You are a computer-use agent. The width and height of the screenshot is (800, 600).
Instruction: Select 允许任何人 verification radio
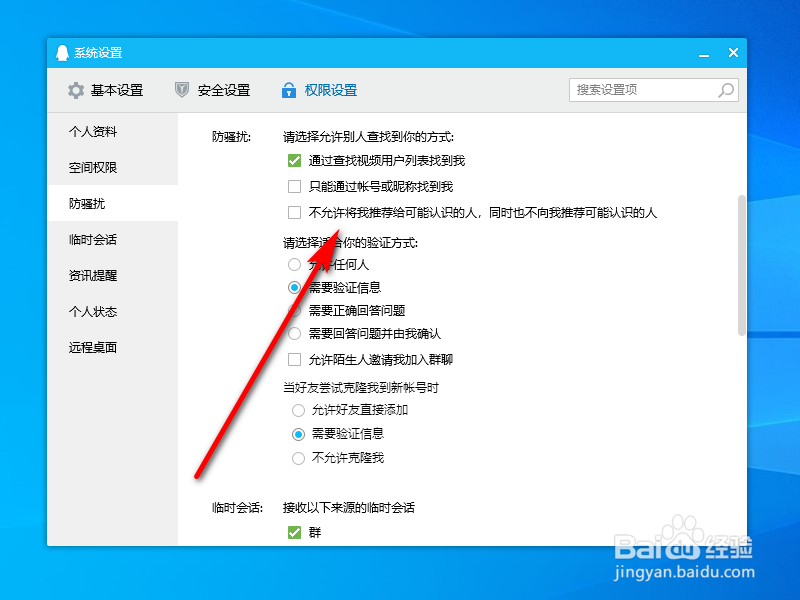pyautogui.click(x=294, y=264)
